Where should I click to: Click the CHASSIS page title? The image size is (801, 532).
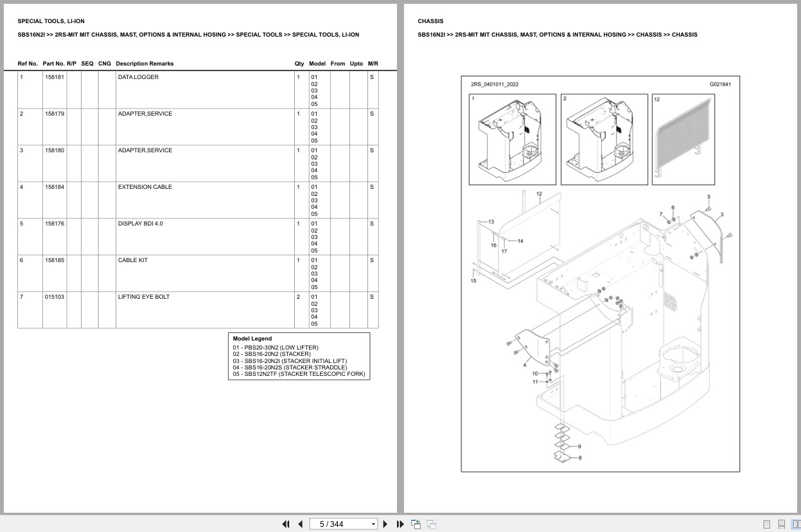pos(430,21)
